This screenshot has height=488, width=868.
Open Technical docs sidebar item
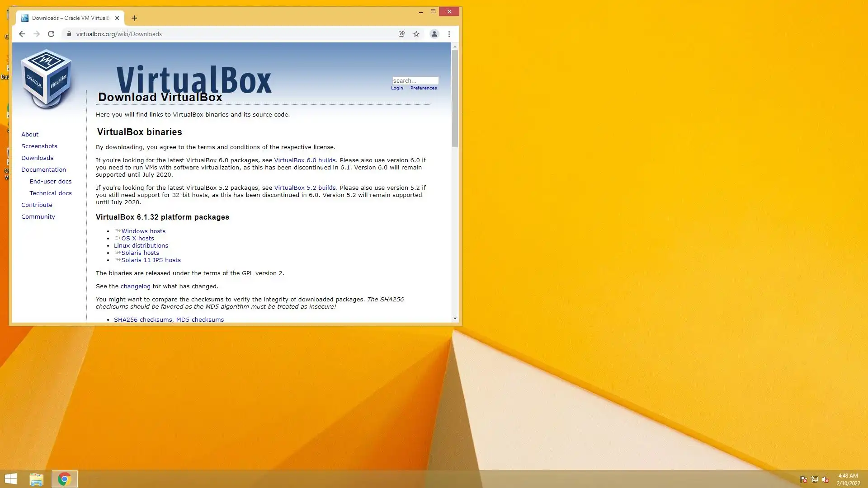pyautogui.click(x=50, y=193)
